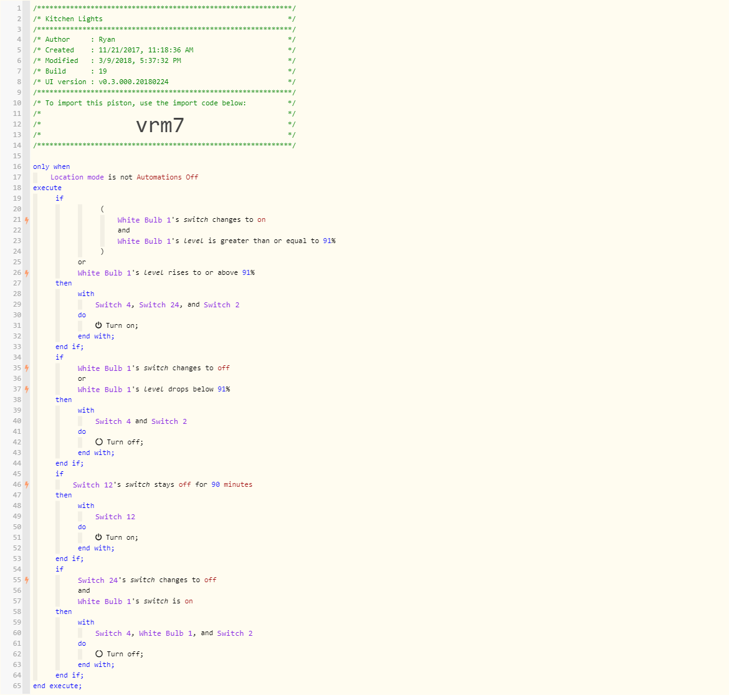
Task: Click 'White Bulb 1's switch changes to off'
Action: tap(154, 368)
